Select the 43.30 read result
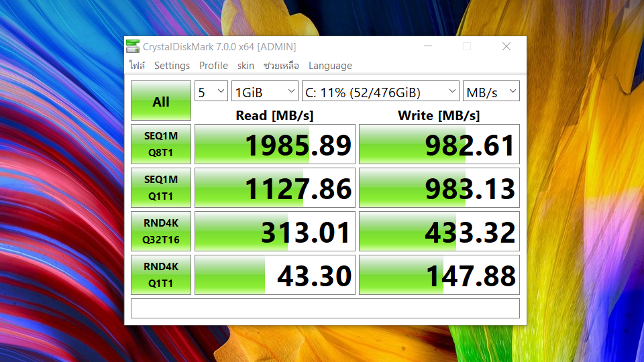 [x=275, y=275]
